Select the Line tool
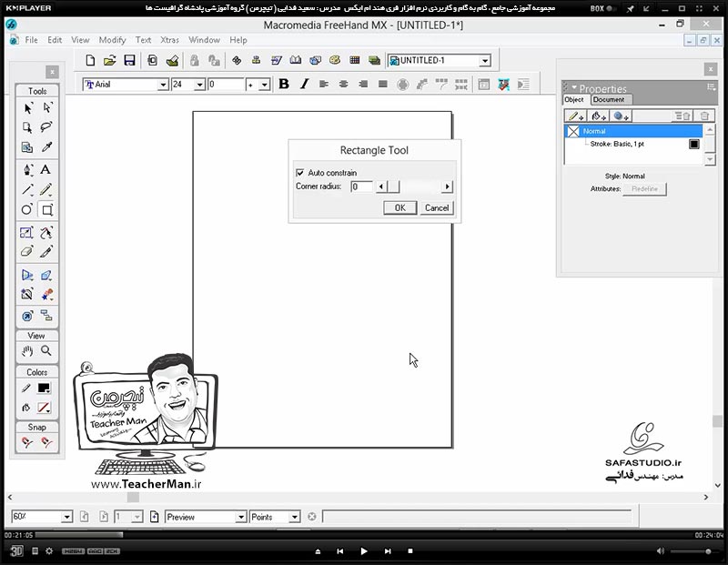Screen dimensions: 728x565 (28, 189)
